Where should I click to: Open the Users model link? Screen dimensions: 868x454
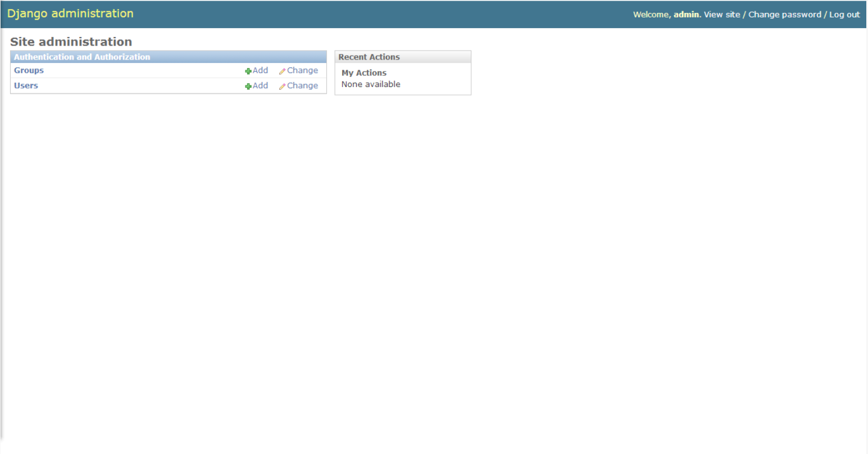pyautogui.click(x=26, y=85)
